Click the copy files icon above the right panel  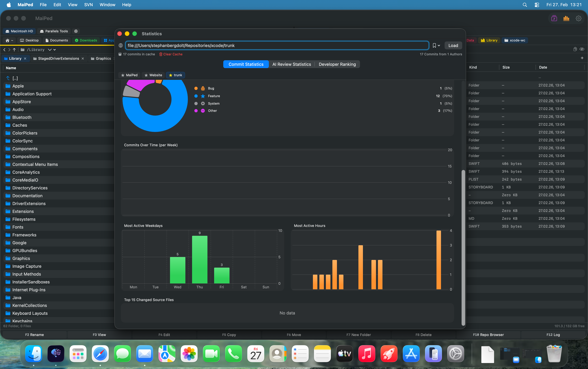pyautogui.click(x=575, y=49)
